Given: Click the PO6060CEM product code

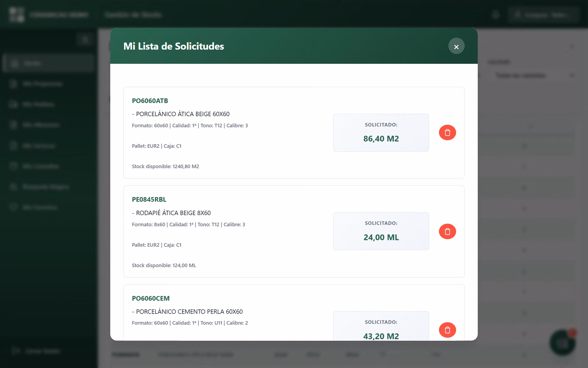Looking at the screenshot, I should coord(151,298).
